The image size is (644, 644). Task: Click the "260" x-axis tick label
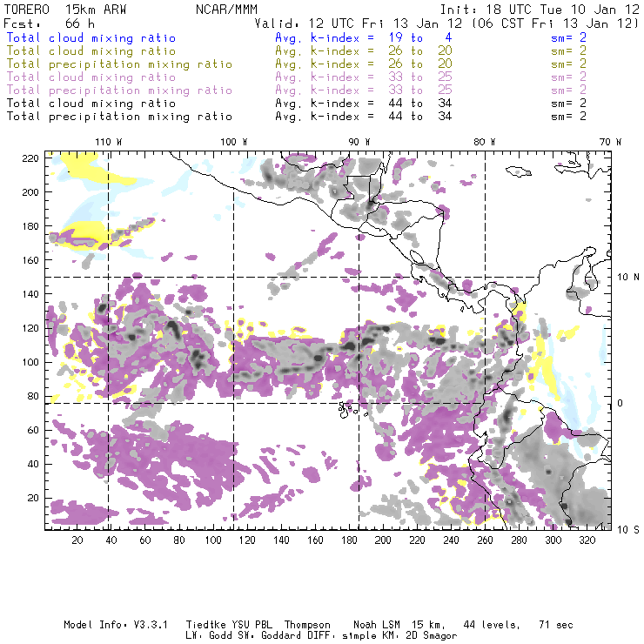(x=485, y=540)
